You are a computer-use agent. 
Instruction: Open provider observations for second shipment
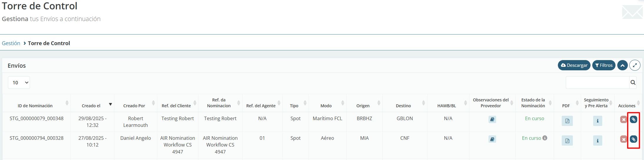pos(492,139)
